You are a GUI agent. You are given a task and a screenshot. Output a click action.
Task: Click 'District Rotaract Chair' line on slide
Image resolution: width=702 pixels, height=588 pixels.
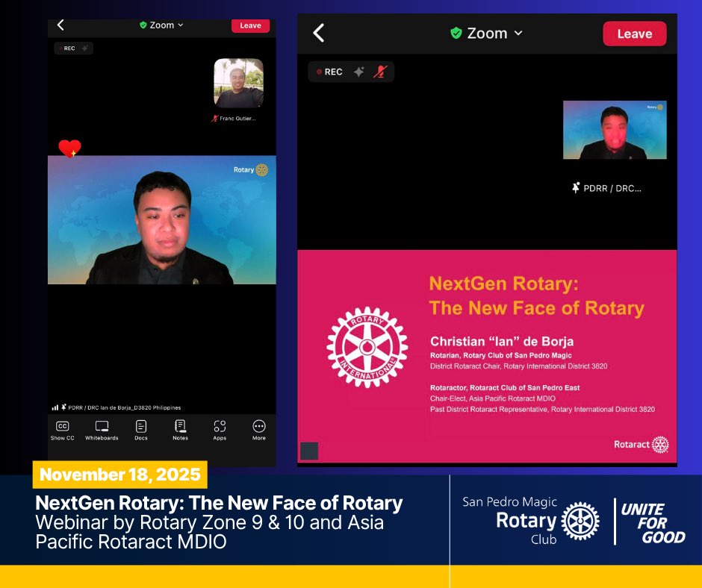click(x=518, y=366)
